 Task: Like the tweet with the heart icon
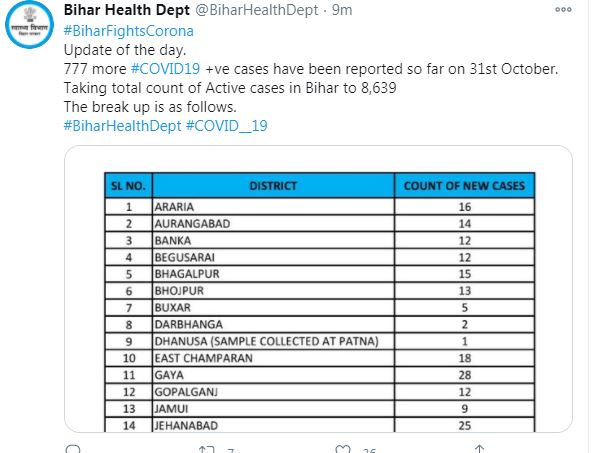[343, 450]
